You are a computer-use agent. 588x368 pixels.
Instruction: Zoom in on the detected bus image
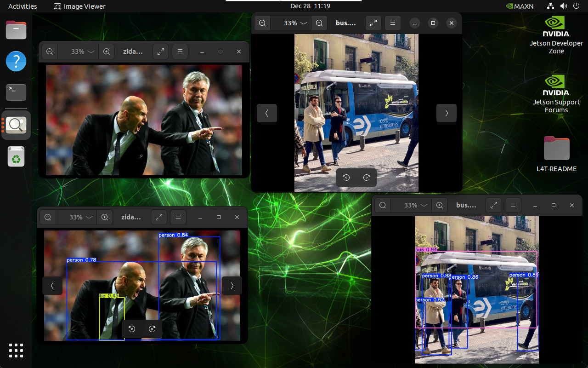tap(440, 205)
